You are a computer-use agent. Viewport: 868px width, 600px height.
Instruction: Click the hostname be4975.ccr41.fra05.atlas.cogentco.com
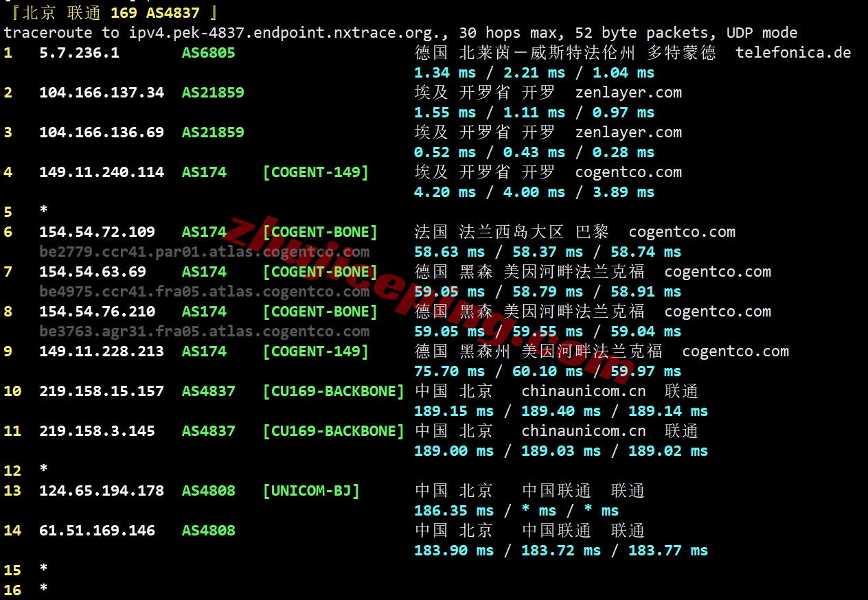(204, 292)
